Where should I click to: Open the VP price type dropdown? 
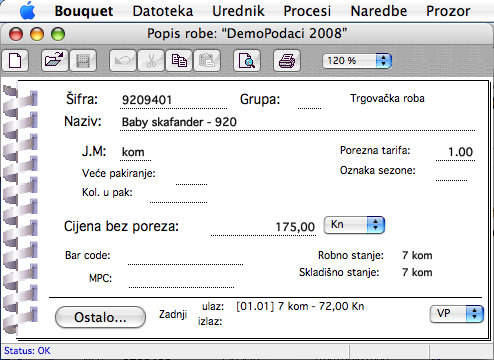[457, 314]
